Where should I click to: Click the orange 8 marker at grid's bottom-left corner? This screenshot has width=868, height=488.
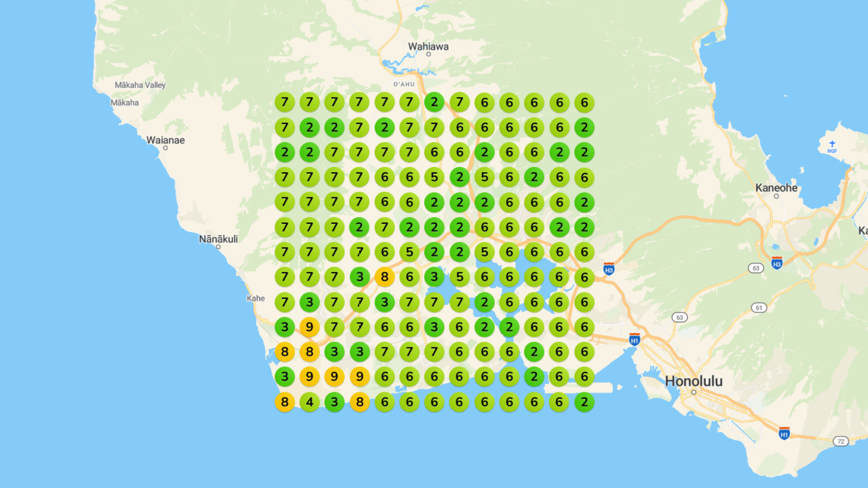coord(285,402)
